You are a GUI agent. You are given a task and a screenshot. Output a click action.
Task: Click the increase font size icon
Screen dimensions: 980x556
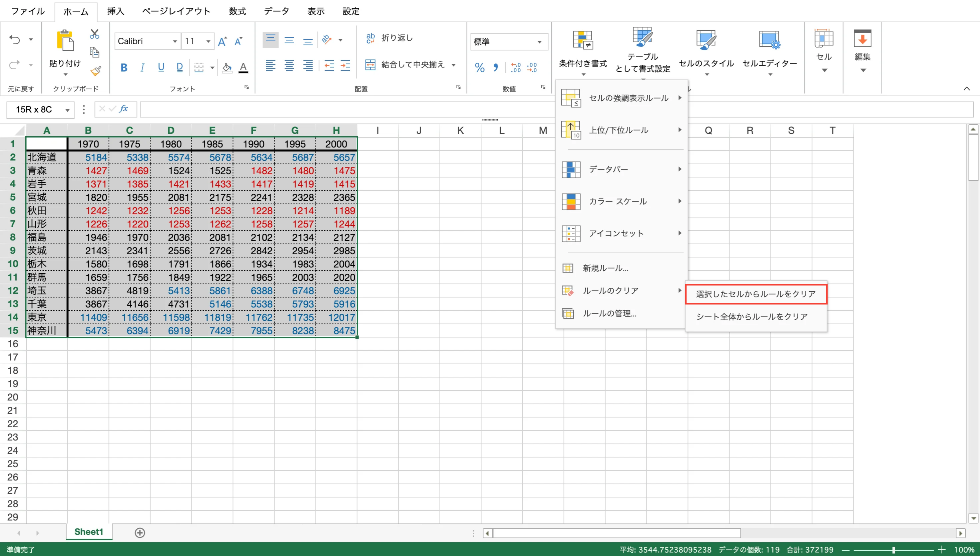point(222,41)
